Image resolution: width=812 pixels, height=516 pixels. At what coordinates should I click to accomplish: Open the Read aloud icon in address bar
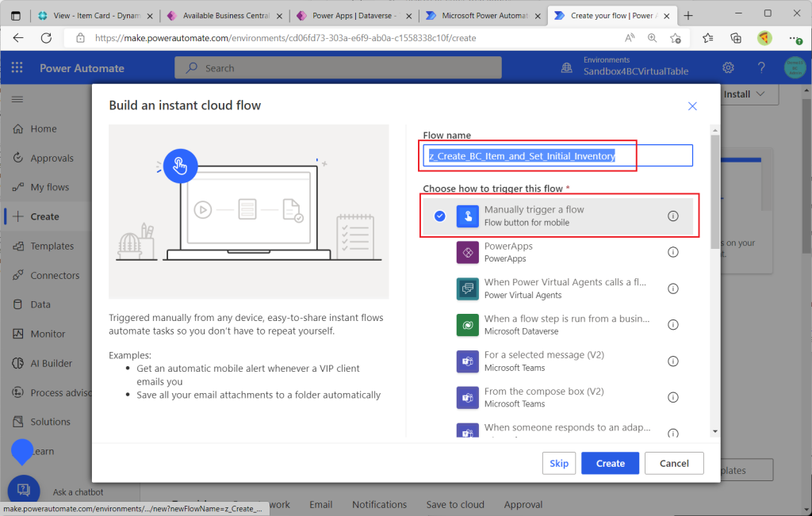(629, 38)
